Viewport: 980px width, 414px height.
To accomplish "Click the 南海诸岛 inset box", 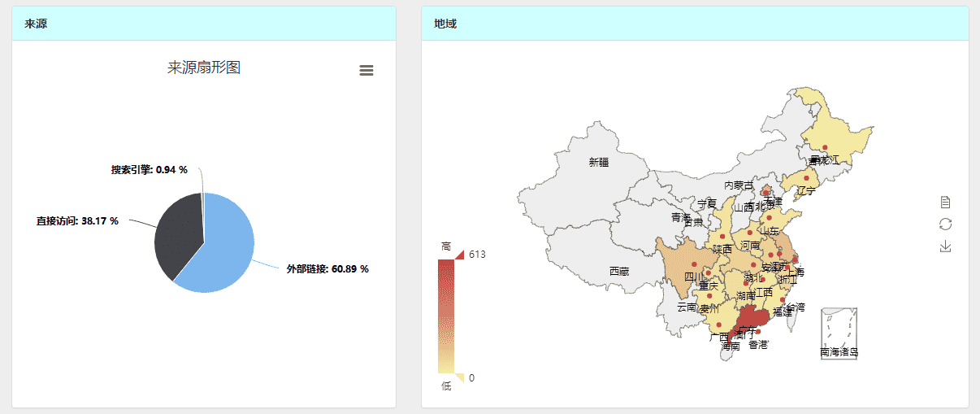I will click(839, 332).
